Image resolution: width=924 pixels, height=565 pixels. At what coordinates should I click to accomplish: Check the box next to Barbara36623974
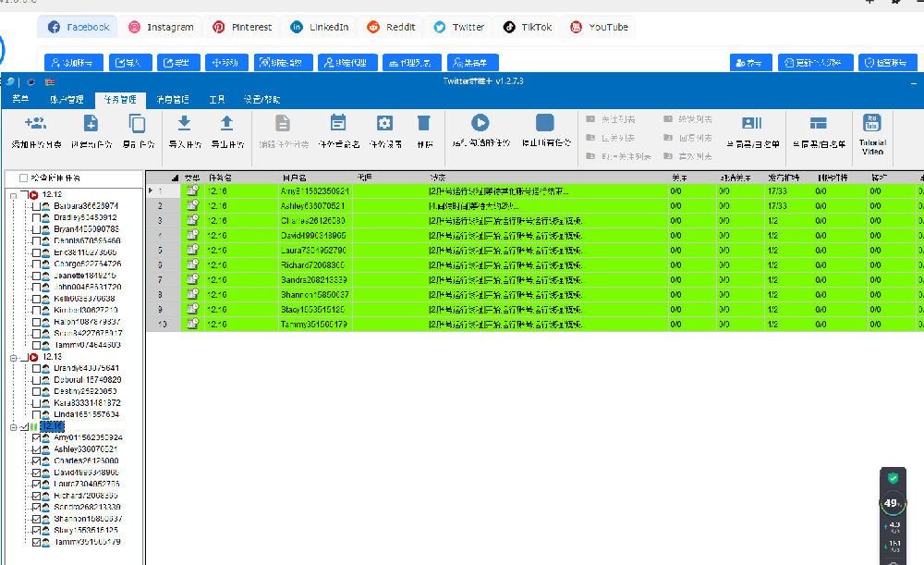coord(37,205)
